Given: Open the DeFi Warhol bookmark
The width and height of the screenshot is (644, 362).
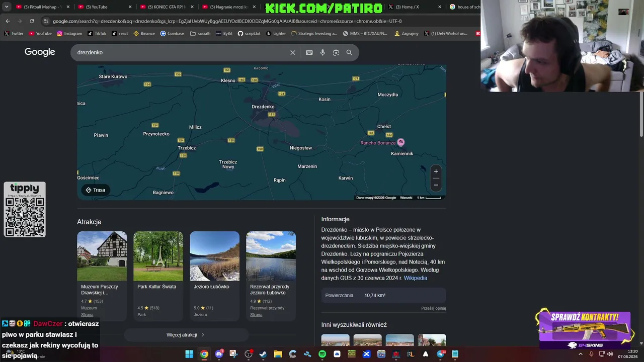Looking at the screenshot, I should point(446,34).
